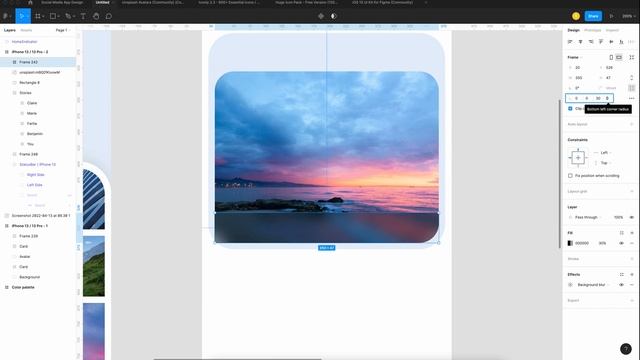Select the Hand tool
640x360 pixels.
[96, 16]
